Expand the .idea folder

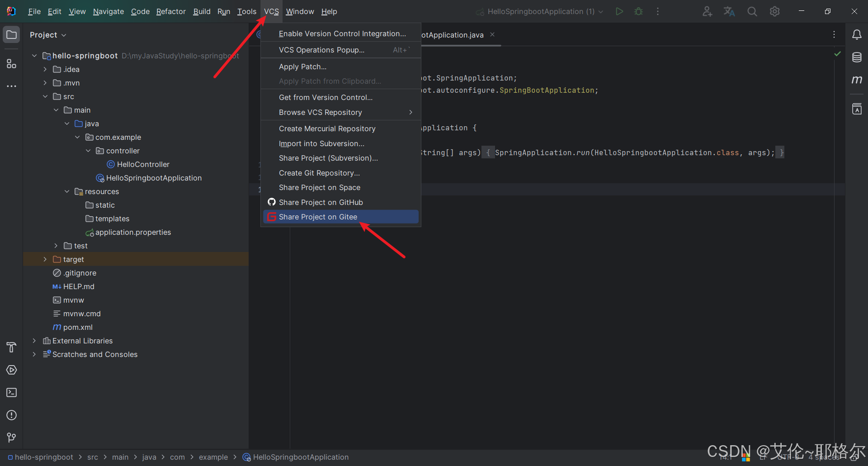pyautogui.click(x=45, y=69)
